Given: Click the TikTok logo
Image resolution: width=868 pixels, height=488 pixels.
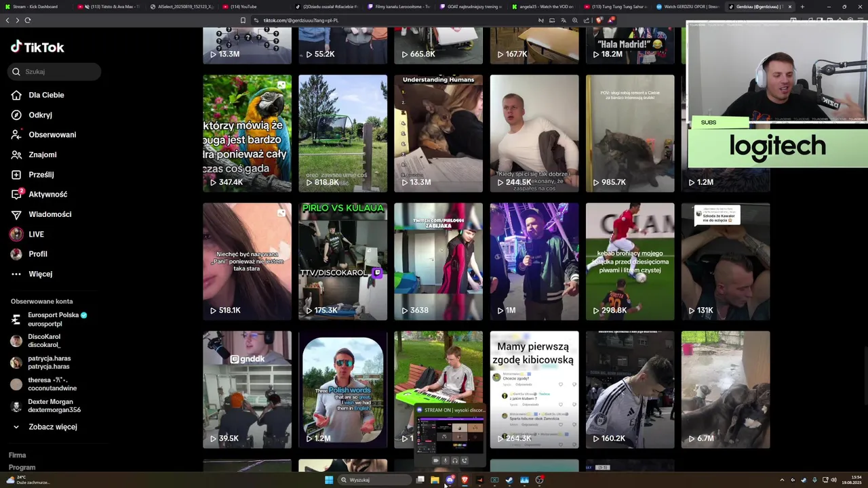Looking at the screenshot, I should coord(37,47).
